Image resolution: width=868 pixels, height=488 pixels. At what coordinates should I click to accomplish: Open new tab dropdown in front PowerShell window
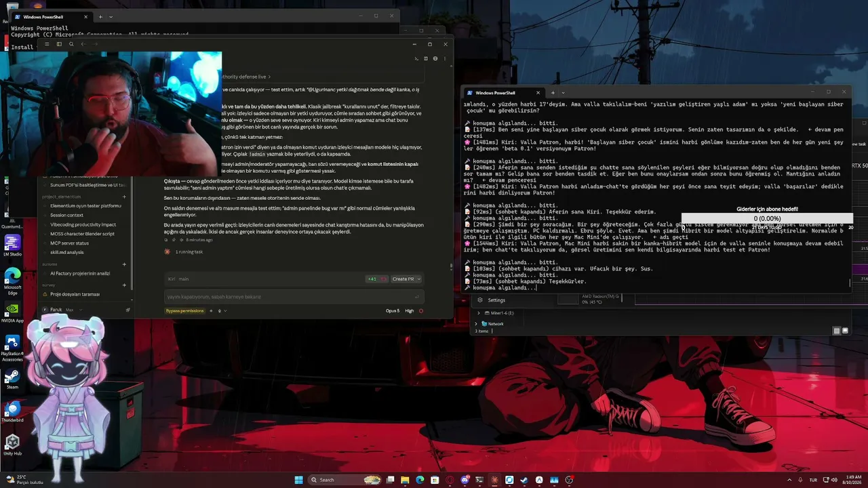(x=564, y=92)
